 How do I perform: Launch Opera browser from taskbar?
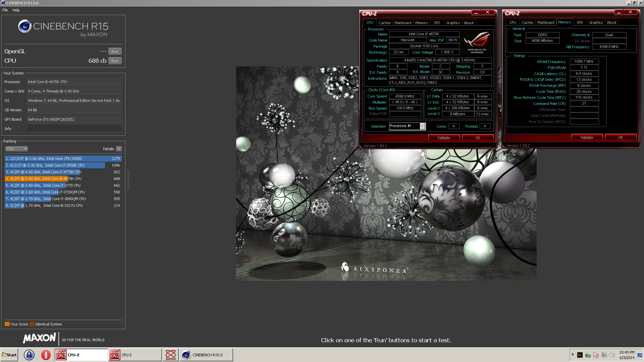point(46,355)
